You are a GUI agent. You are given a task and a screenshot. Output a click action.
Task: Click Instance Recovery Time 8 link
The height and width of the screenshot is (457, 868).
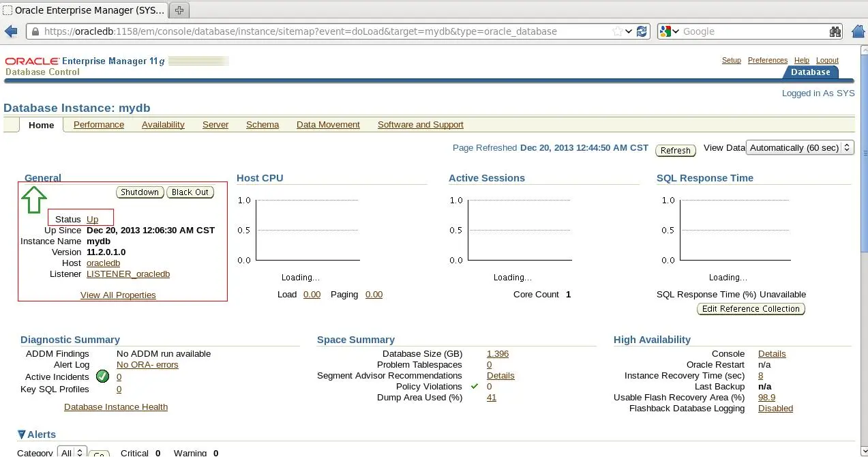pos(760,376)
